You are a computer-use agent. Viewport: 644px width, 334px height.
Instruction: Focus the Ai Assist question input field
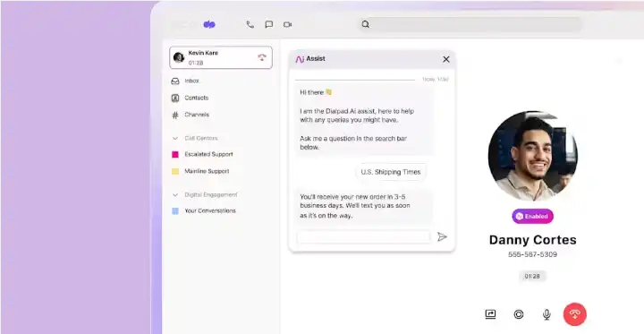point(363,237)
